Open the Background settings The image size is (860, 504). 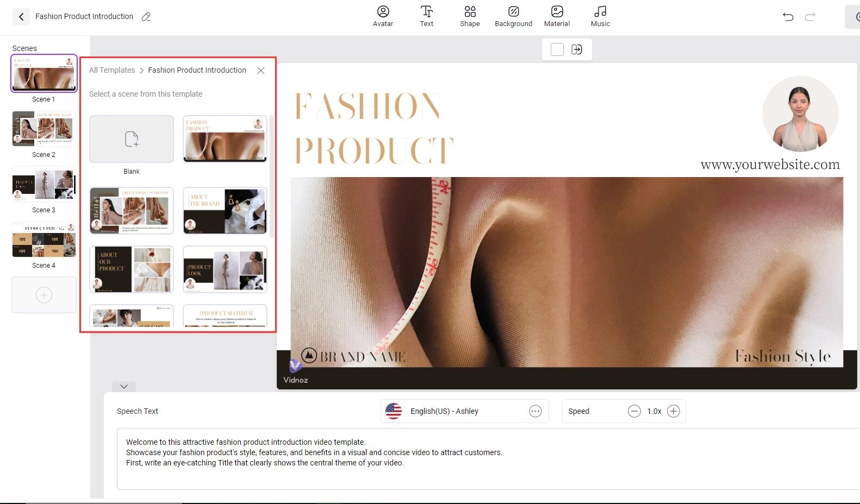(x=513, y=16)
